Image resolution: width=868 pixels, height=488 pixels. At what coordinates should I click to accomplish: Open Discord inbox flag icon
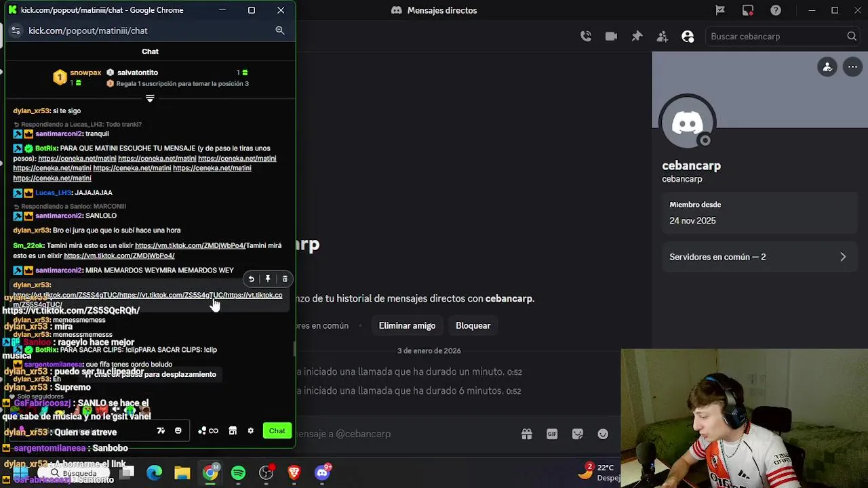tap(720, 10)
